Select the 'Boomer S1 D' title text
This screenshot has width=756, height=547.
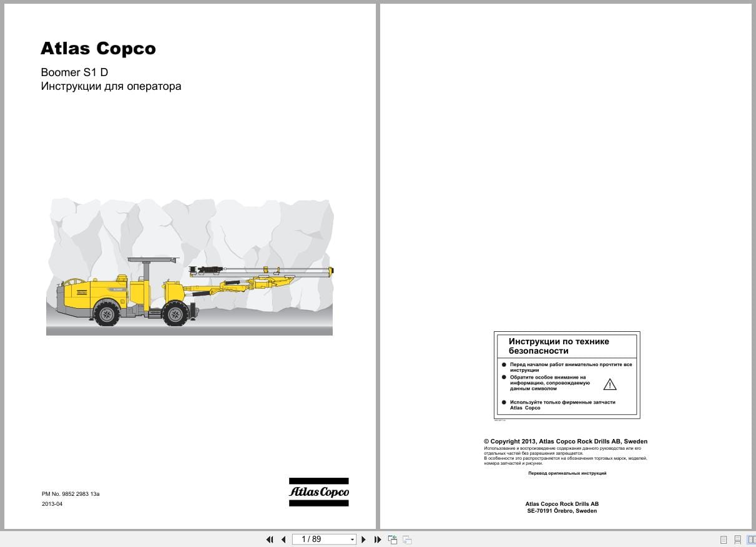[x=74, y=72]
